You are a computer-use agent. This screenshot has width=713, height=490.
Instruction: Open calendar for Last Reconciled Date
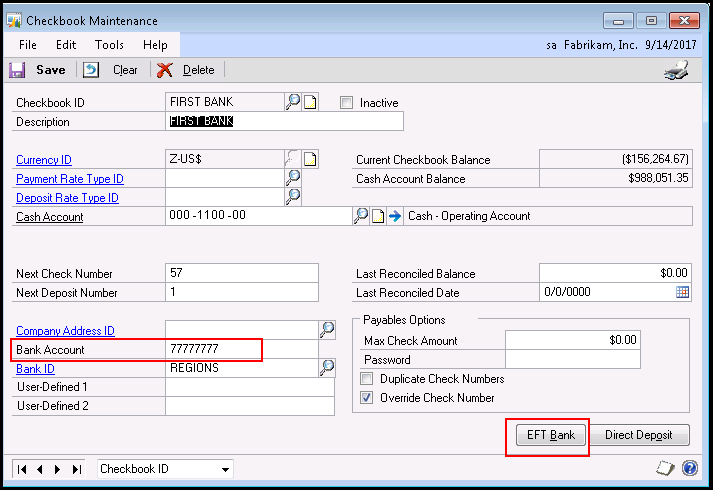point(682,292)
